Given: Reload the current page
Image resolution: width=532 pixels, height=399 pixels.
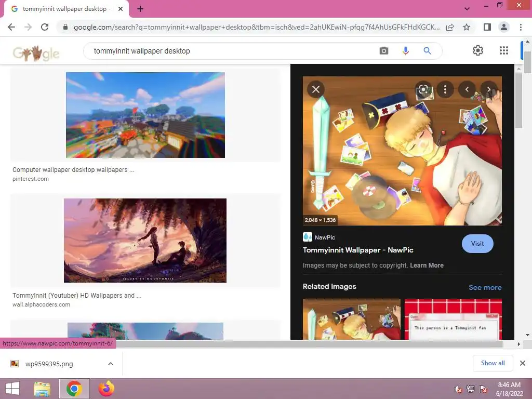Looking at the screenshot, I should pos(45,27).
